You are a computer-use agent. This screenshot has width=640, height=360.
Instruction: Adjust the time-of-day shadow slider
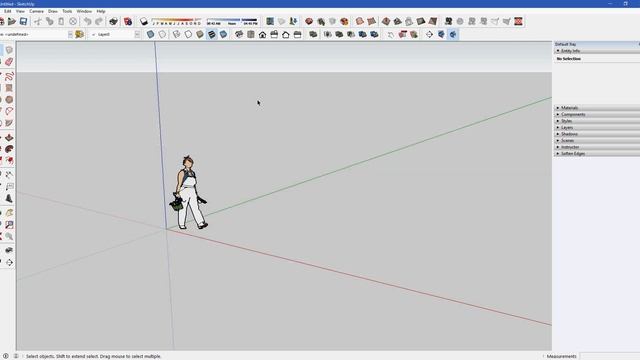coord(232,21)
